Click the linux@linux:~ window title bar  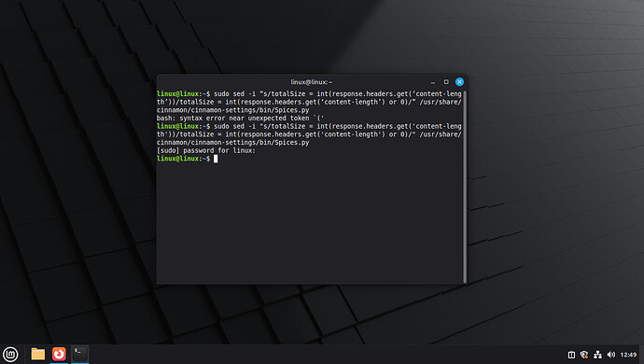pyautogui.click(x=312, y=82)
